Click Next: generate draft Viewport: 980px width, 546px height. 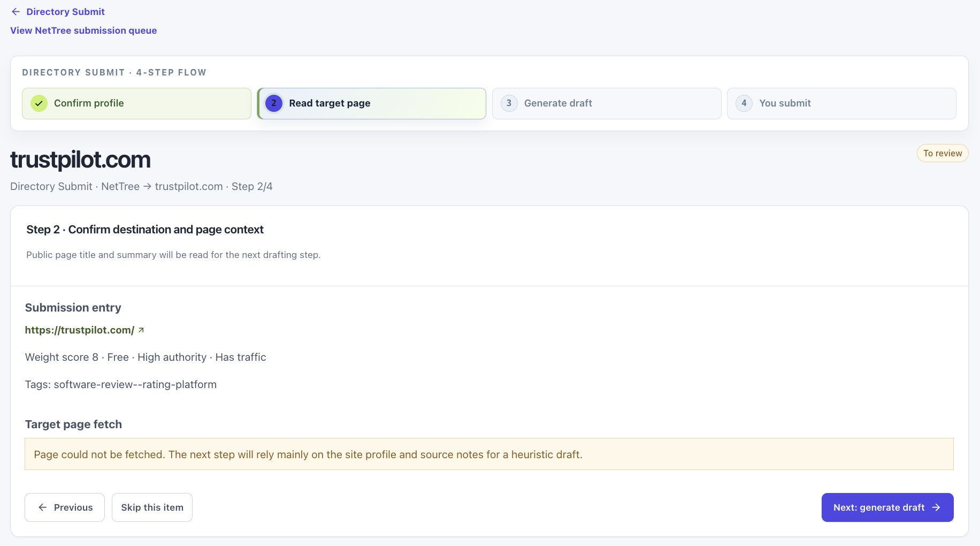887,507
